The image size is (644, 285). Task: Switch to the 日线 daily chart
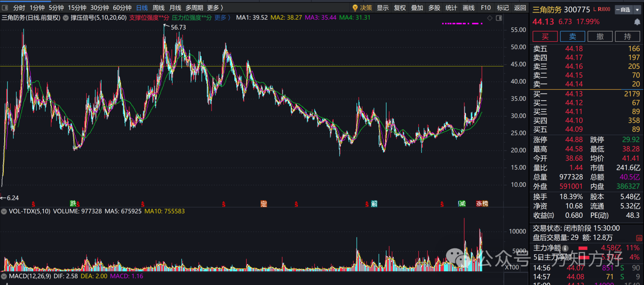(x=142, y=7)
